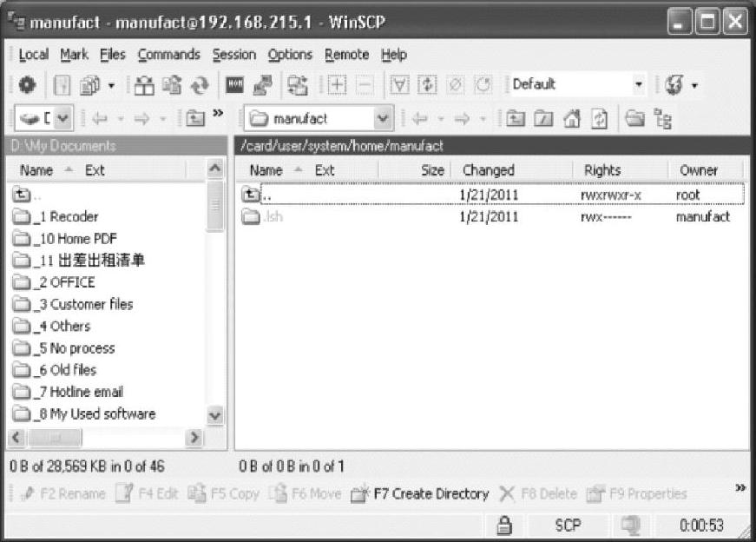This screenshot has width=756, height=542.
Task: Go to local parent directory toolbar icon
Action: (x=195, y=118)
